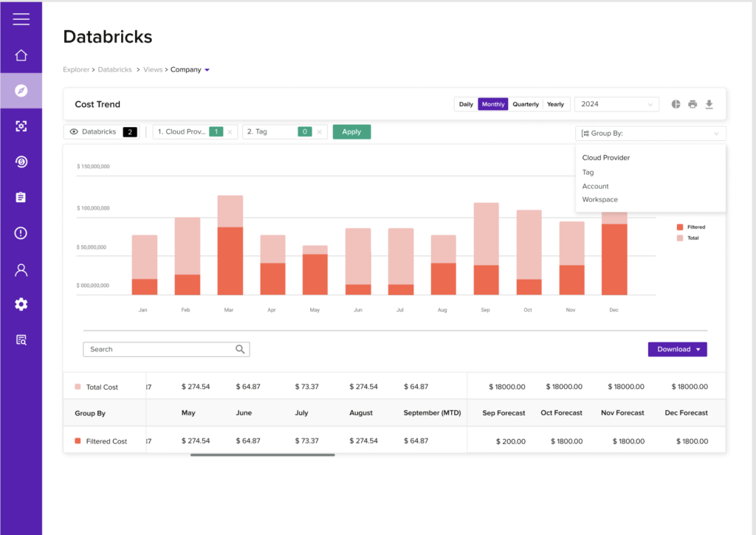Click the Databricks count badge 2
The image size is (756, 535).
(x=130, y=132)
